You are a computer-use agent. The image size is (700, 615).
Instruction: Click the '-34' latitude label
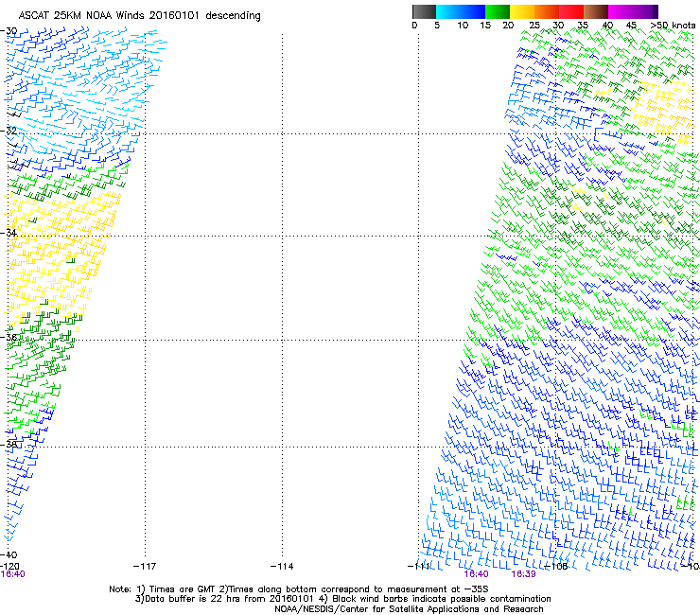coord(9,233)
